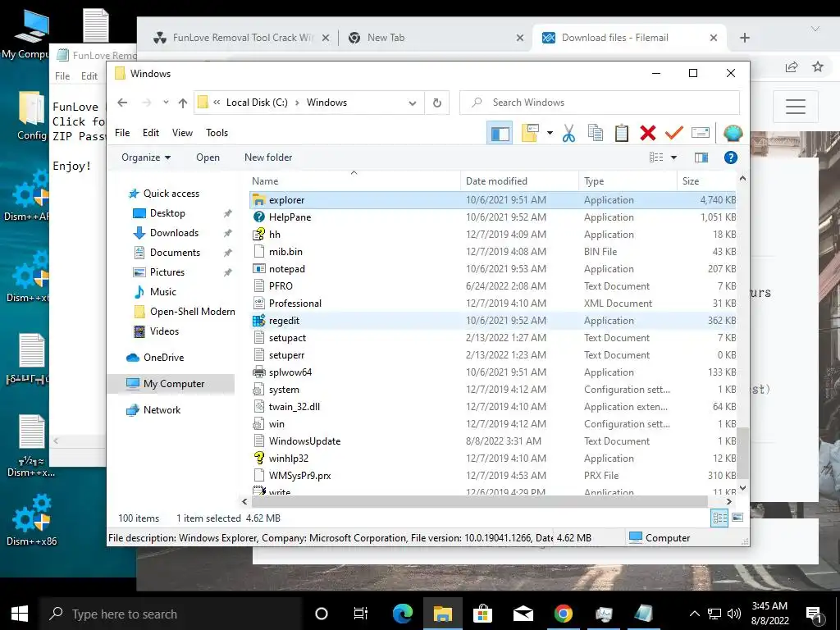
Task: Click the change your view icon
Action: pyautogui.click(x=656, y=157)
